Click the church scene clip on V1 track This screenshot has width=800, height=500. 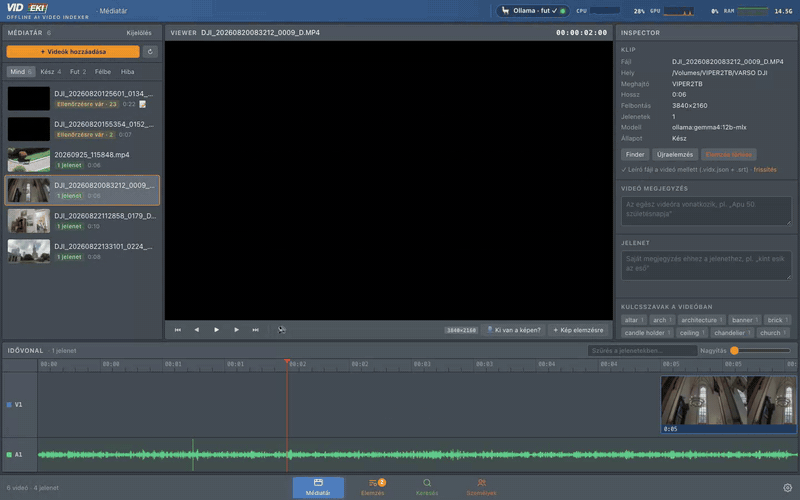pyautogui.click(x=729, y=405)
